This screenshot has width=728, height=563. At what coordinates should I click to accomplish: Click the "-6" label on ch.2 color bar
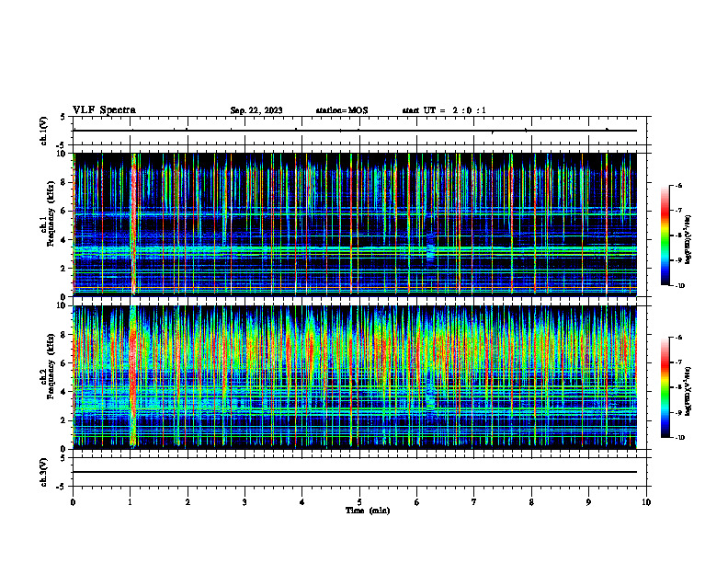coord(679,338)
